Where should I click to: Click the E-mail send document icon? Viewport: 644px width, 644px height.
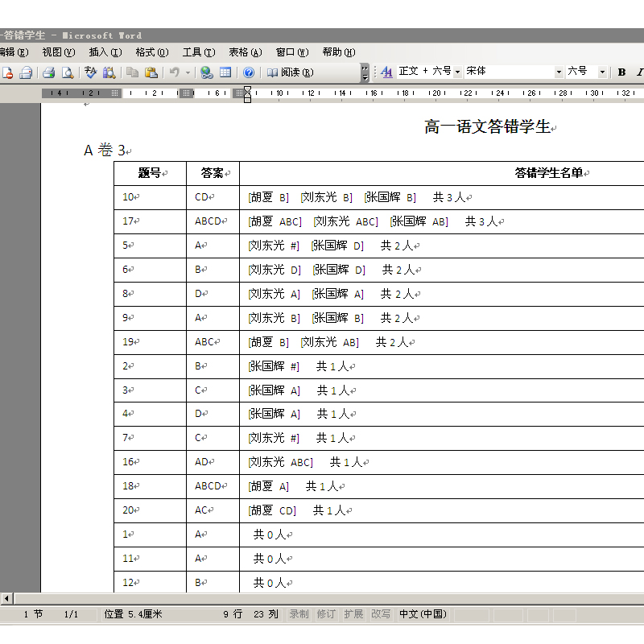26,72
